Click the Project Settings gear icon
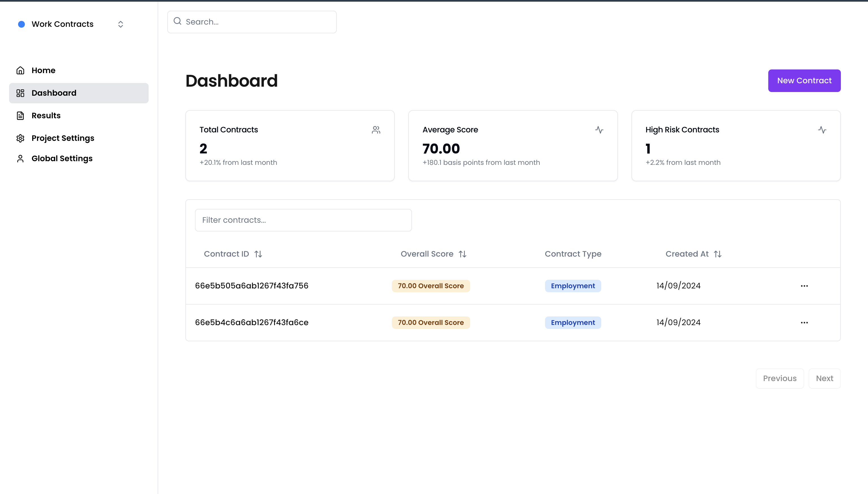This screenshot has width=868, height=494. 20,138
